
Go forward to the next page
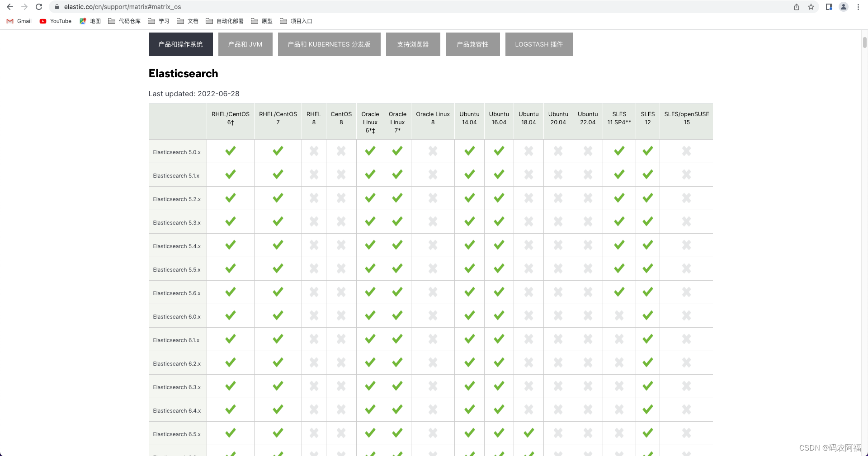(x=24, y=7)
